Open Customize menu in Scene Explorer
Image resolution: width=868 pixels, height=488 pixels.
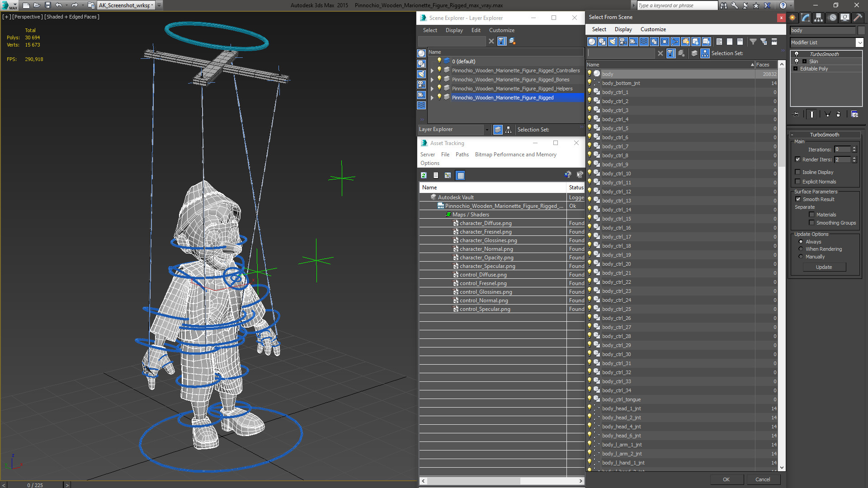coord(501,30)
